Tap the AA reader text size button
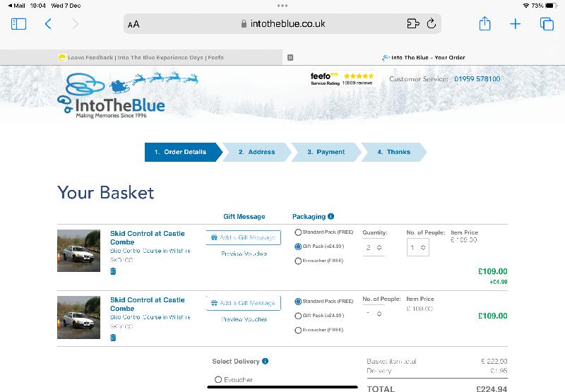 133,24
